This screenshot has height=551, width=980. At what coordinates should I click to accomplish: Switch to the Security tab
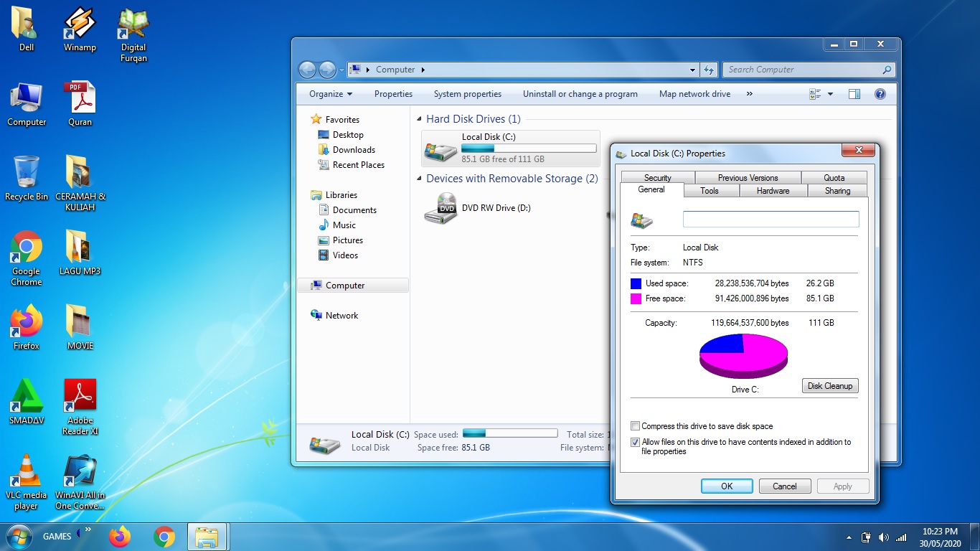pos(657,178)
